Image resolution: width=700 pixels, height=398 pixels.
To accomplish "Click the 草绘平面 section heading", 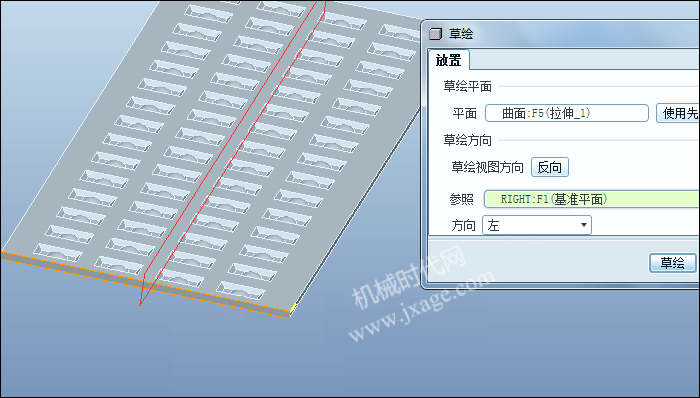I will tap(467, 87).
